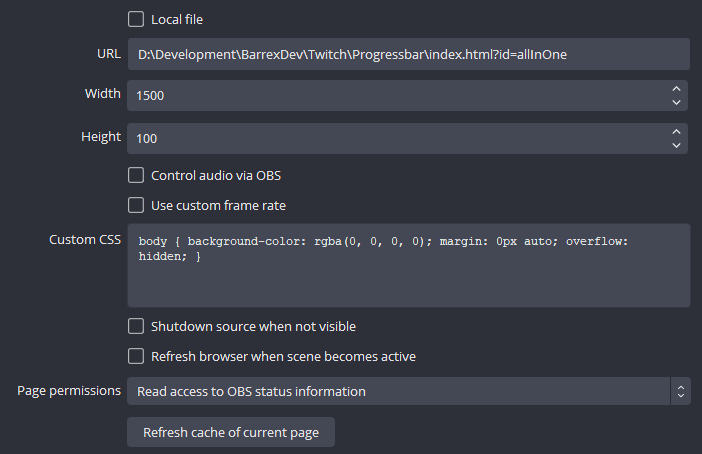Enable Use custom frame rate checkbox
Viewport: 702px width, 454px height.
click(136, 205)
